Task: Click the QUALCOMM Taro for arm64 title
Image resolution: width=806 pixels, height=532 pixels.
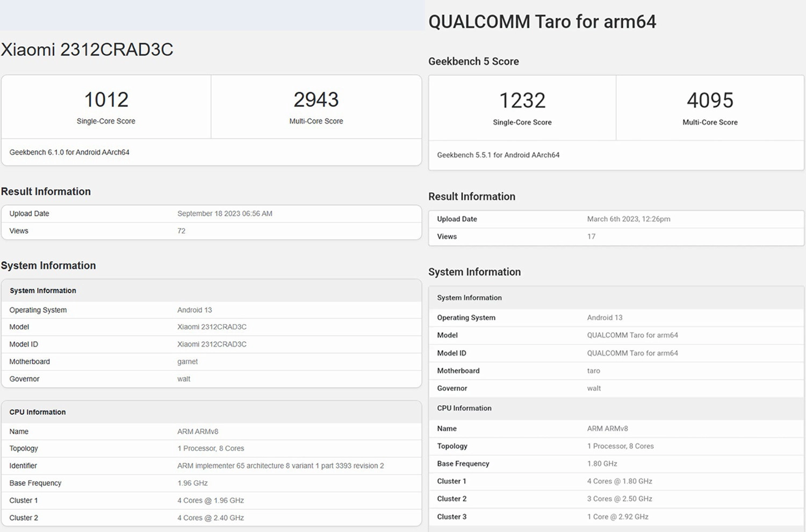Action: click(x=542, y=21)
